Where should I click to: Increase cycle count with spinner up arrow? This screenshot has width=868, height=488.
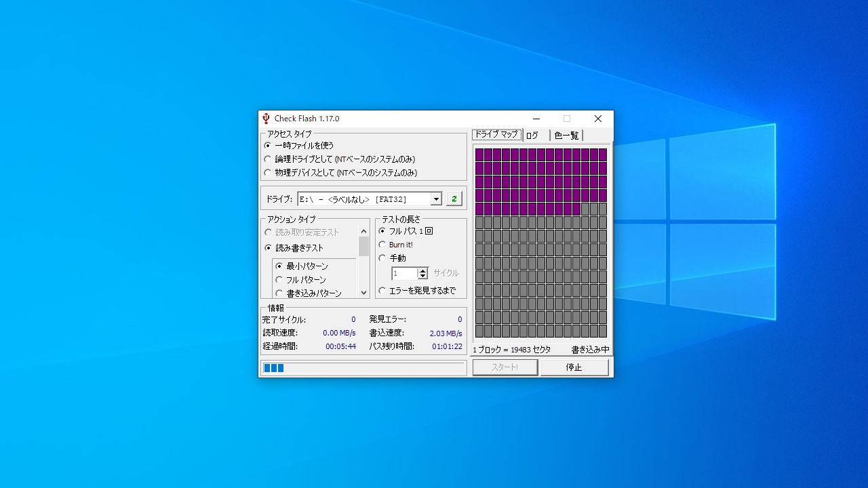click(423, 270)
